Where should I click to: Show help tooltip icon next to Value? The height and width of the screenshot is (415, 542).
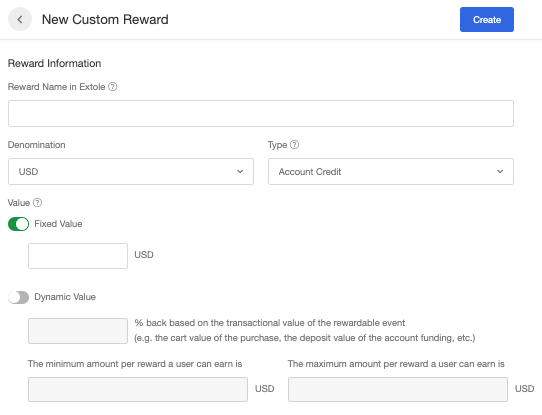point(37,202)
